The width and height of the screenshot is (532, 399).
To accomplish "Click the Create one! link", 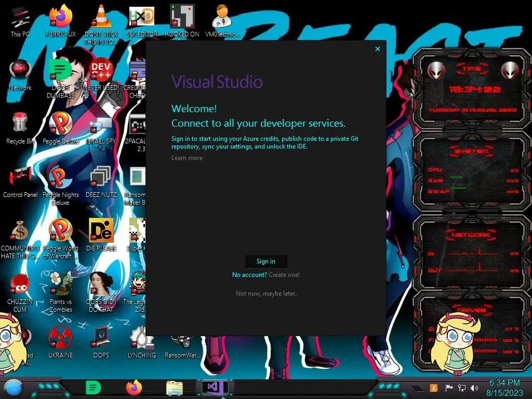I will pos(284,275).
